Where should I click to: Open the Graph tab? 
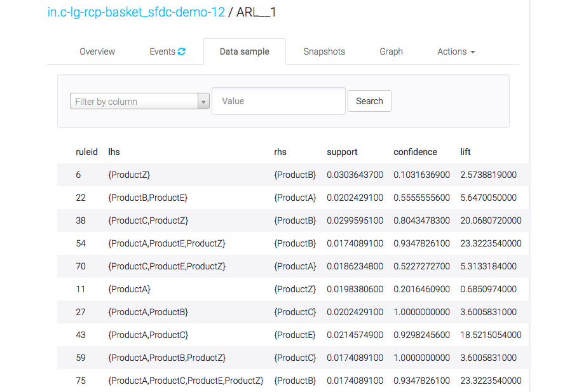click(391, 51)
